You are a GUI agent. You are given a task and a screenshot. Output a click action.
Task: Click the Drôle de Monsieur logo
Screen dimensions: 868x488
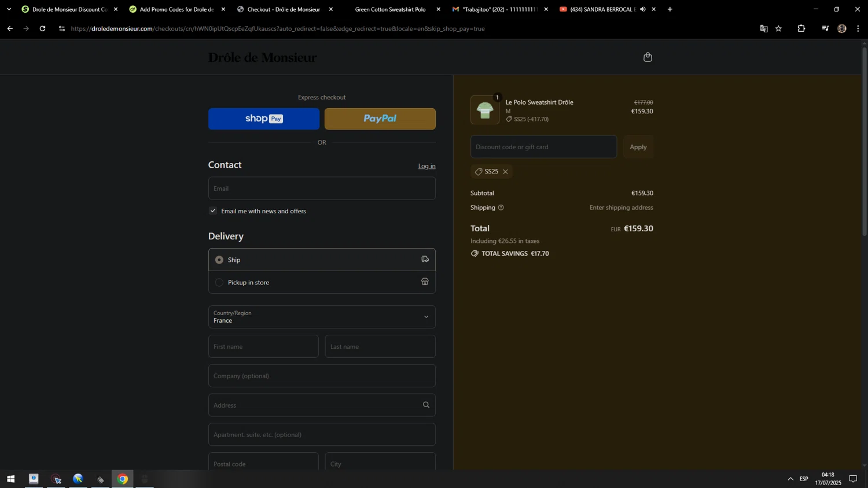click(x=263, y=57)
